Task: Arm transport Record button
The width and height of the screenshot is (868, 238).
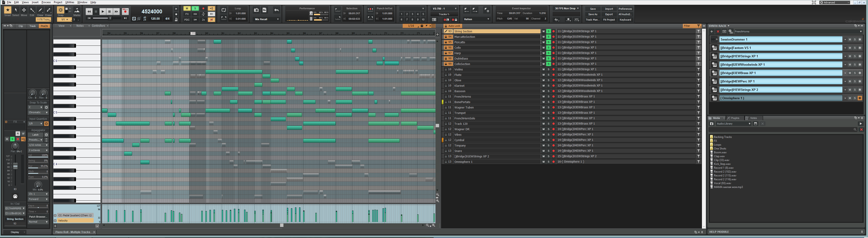Action: (x=125, y=12)
